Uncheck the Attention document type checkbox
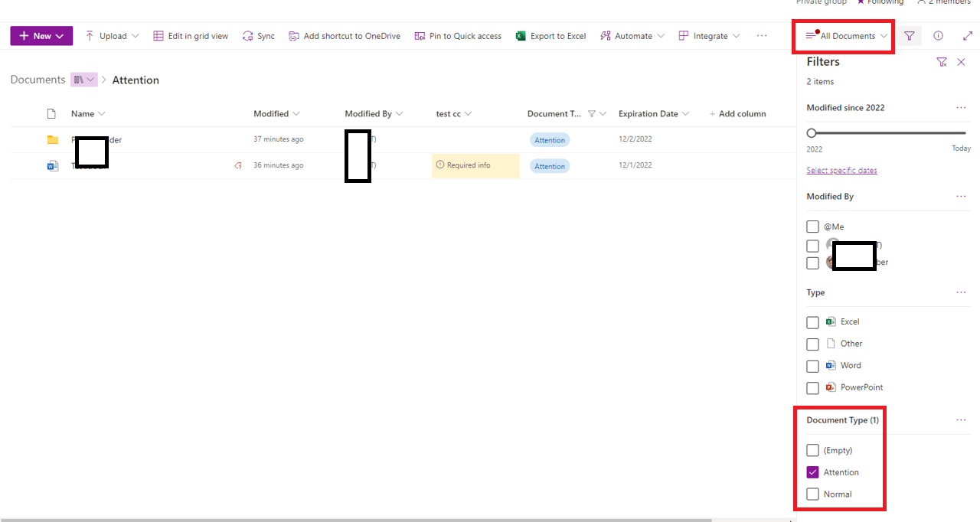980x522 pixels. coord(813,472)
